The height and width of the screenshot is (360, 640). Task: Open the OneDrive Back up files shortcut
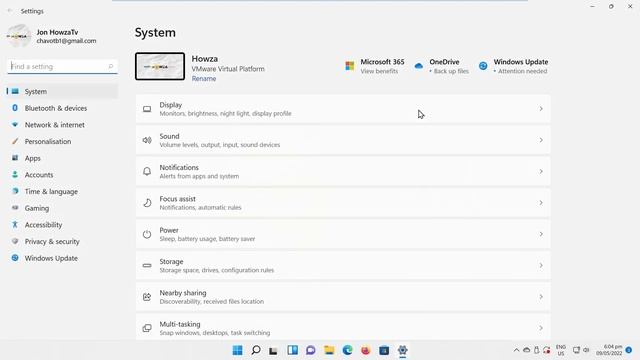(442, 66)
